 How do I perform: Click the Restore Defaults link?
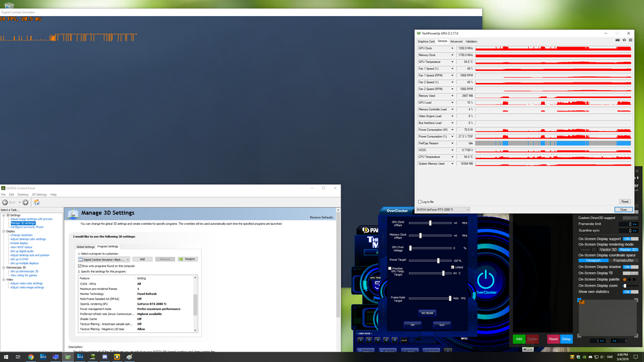tap(321, 217)
